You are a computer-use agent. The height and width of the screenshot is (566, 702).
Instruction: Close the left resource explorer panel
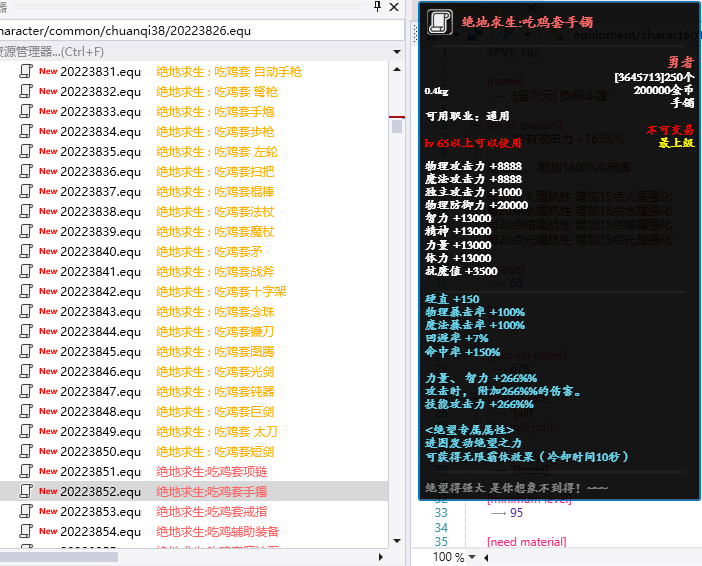[395, 7]
